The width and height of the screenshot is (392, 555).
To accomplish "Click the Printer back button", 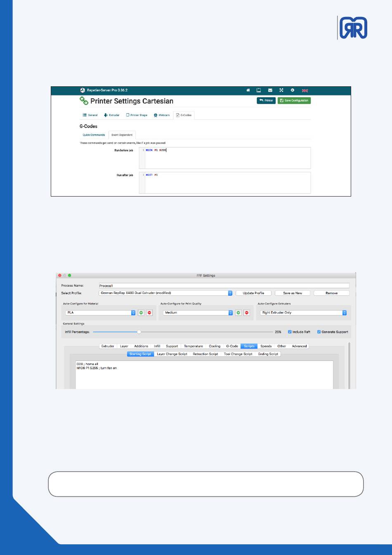I will pos(266,100).
